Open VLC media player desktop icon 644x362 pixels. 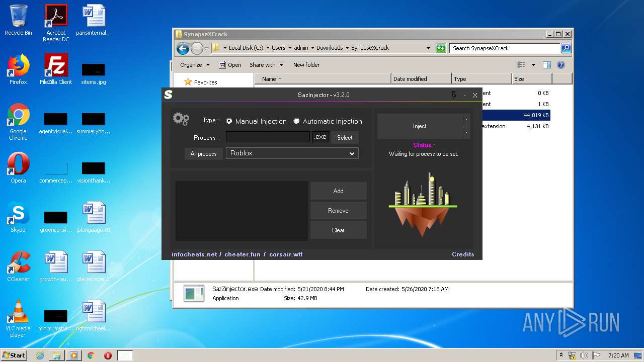[x=18, y=319]
